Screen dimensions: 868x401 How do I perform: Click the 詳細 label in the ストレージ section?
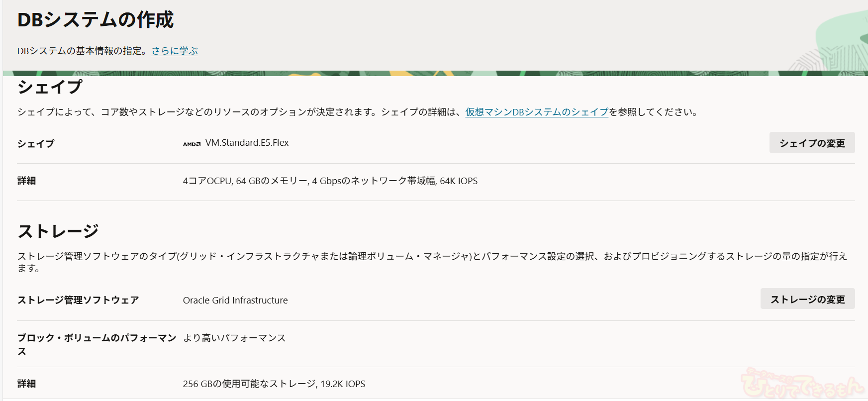click(x=26, y=384)
